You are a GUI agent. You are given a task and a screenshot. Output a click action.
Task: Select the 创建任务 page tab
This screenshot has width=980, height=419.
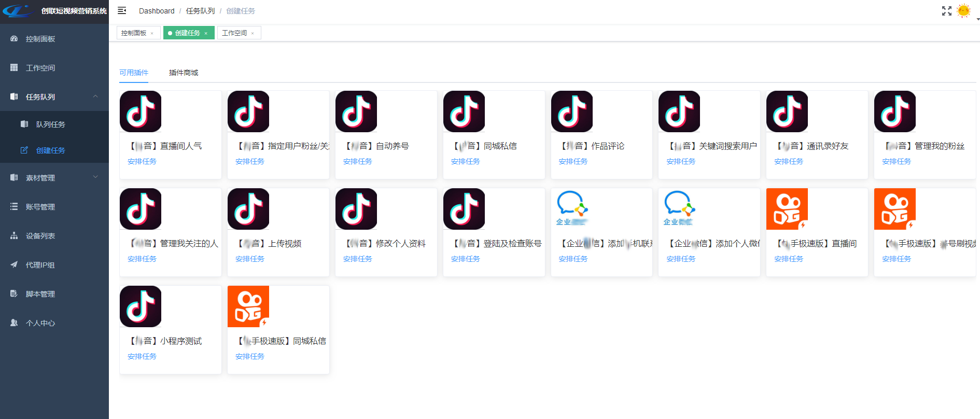coord(188,33)
